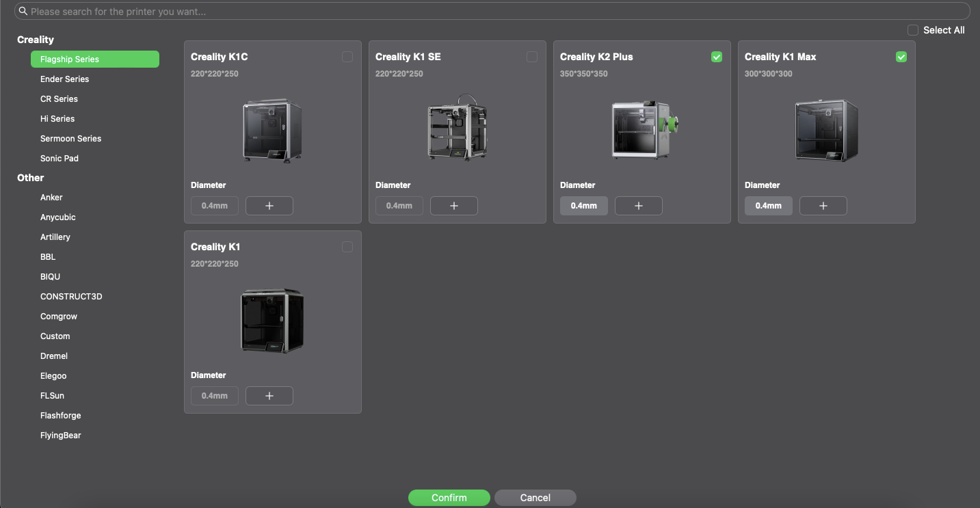Add a nozzle diameter for Creality K2 Plus
The image size is (980, 508).
(639, 206)
